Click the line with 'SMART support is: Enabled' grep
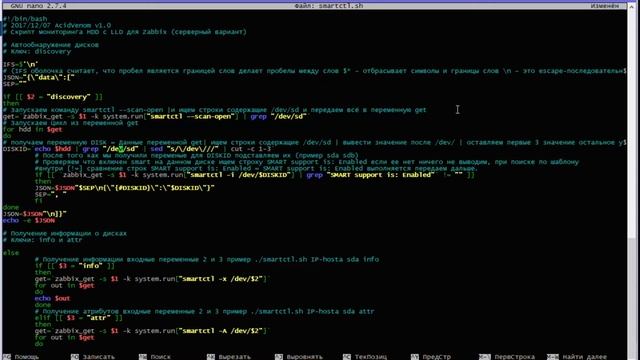 point(255,175)
